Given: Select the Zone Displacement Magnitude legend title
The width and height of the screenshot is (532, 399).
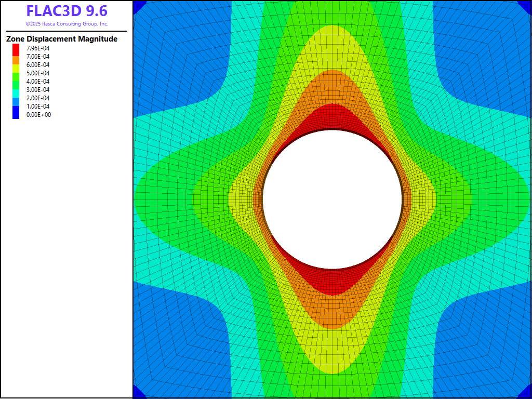Looking at the screenshot, I should 61,39.
